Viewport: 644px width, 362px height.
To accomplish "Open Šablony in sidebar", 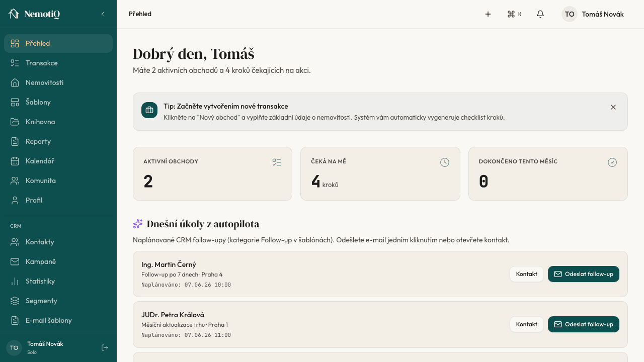I will (58, 102).
